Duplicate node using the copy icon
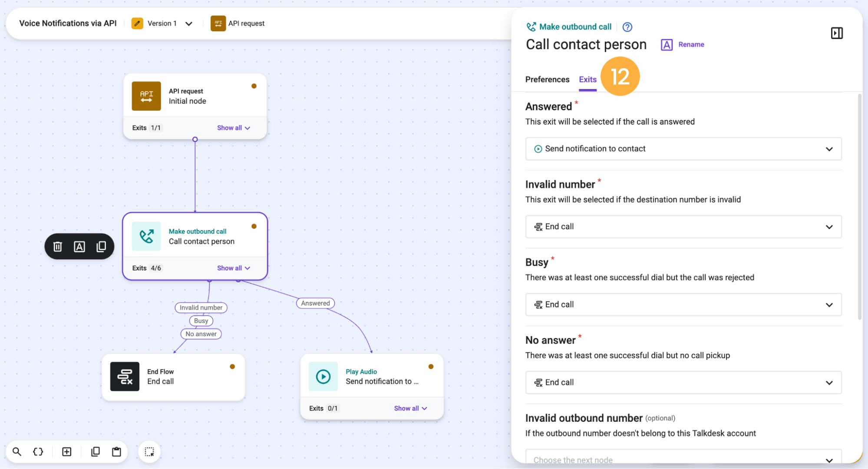The width and height of the screenshot is (868, 469). coord(101,247)
